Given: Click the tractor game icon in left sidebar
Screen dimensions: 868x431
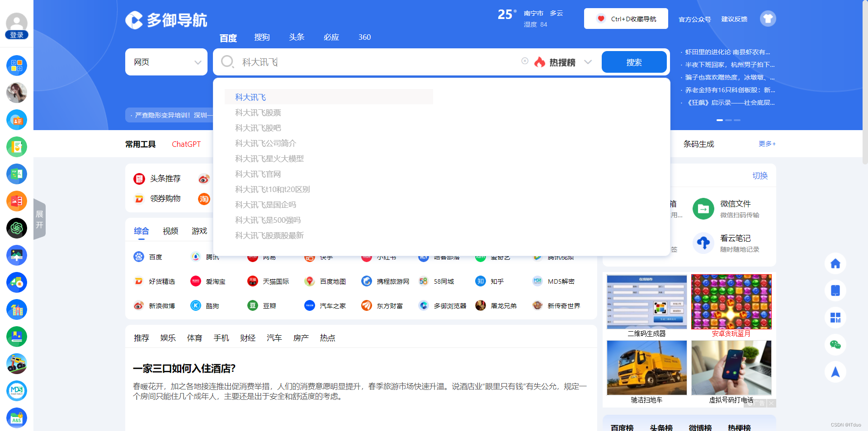Looking at the screenshot, I should pos(17,364).
